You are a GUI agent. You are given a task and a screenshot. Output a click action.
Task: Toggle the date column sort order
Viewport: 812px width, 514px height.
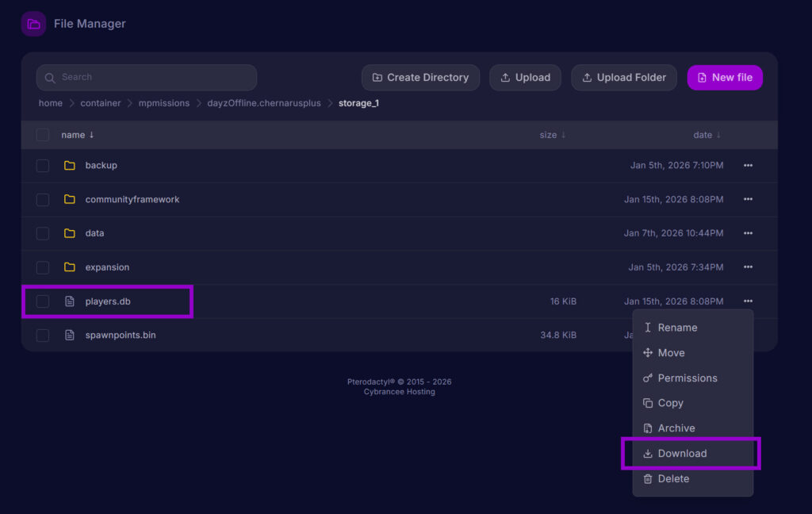(720, 134)
